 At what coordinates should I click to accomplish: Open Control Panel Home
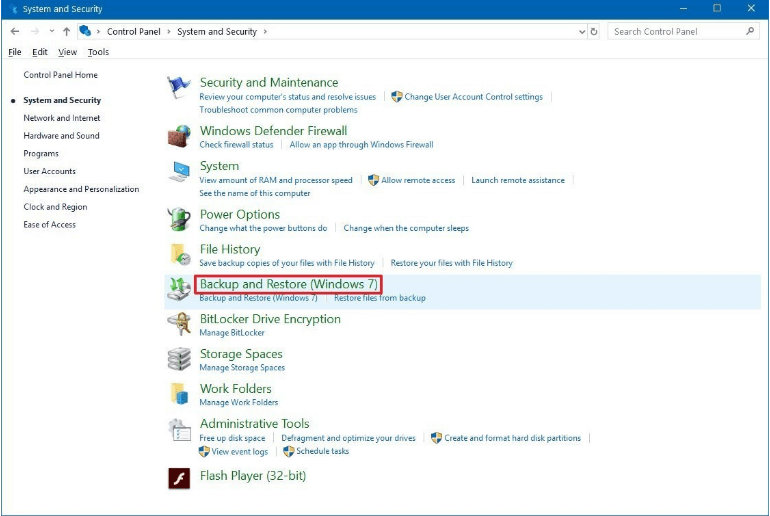60,75
